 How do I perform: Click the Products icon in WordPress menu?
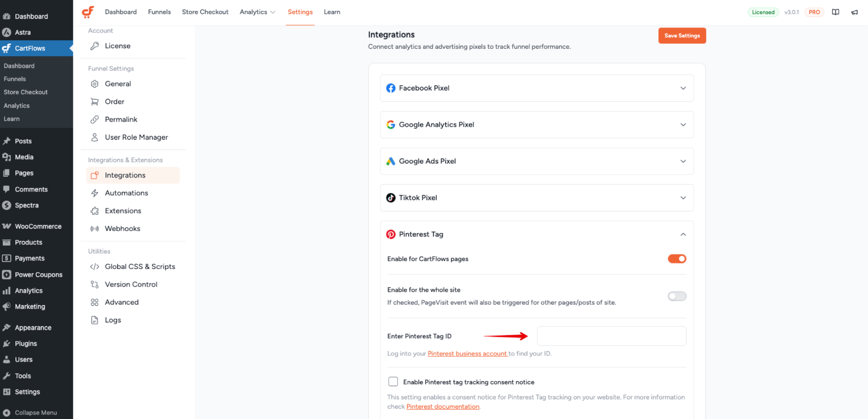(7, 243)
